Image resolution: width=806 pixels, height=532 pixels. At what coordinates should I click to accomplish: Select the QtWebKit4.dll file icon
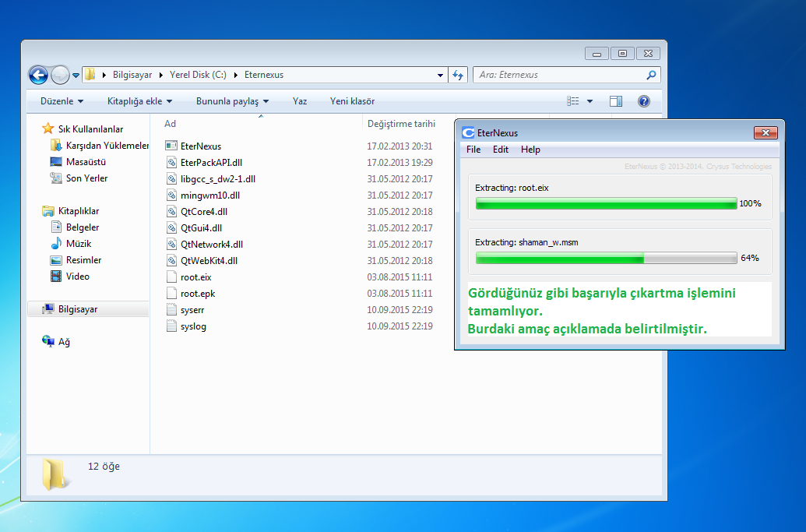[x=171, y=261]
